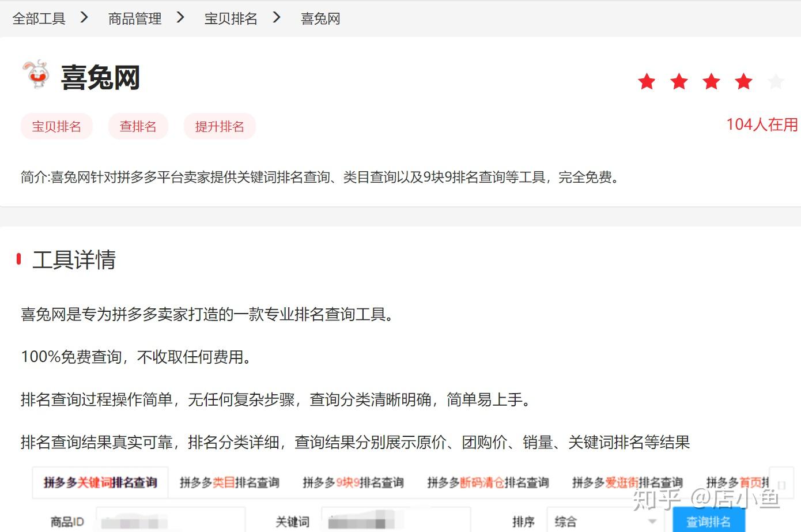This screenshot has height=532, width=801.
Task: Switch to 拼多多关键词排名查询 tab
Action: [x=100, y=482]
